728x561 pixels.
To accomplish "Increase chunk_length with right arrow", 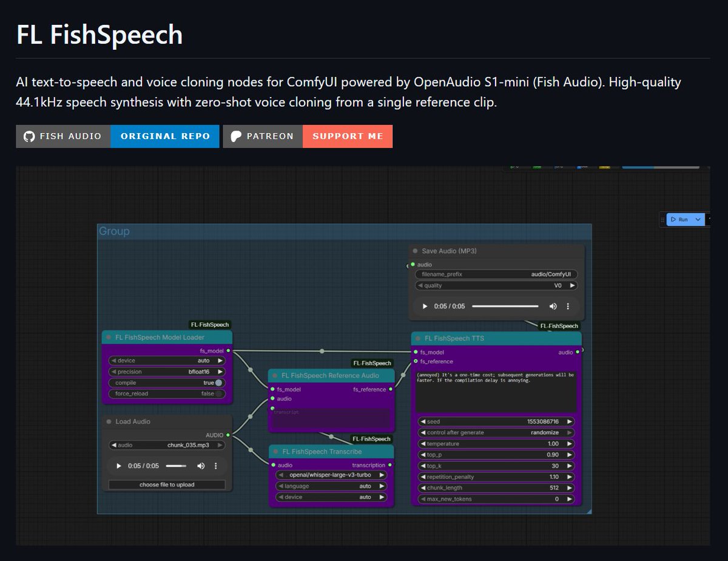I will 569,488.
